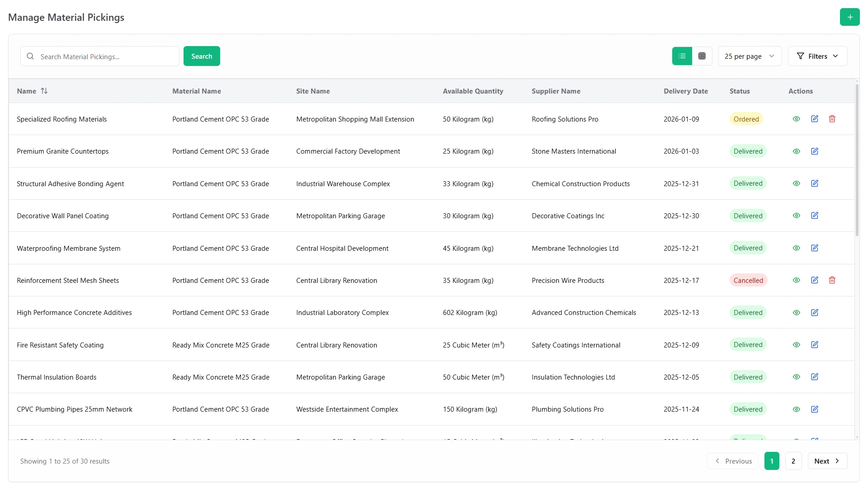View Reinforcement Steel Mesh Sheets record
The height and width of the screenshot is (488, 868).
[x=796, y=280]
